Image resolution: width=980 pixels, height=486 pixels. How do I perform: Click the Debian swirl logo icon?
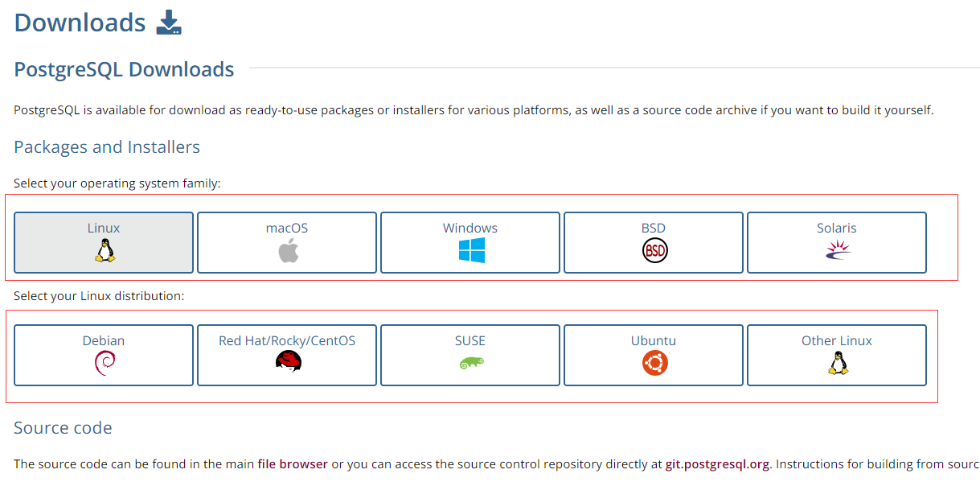(105, 364)
